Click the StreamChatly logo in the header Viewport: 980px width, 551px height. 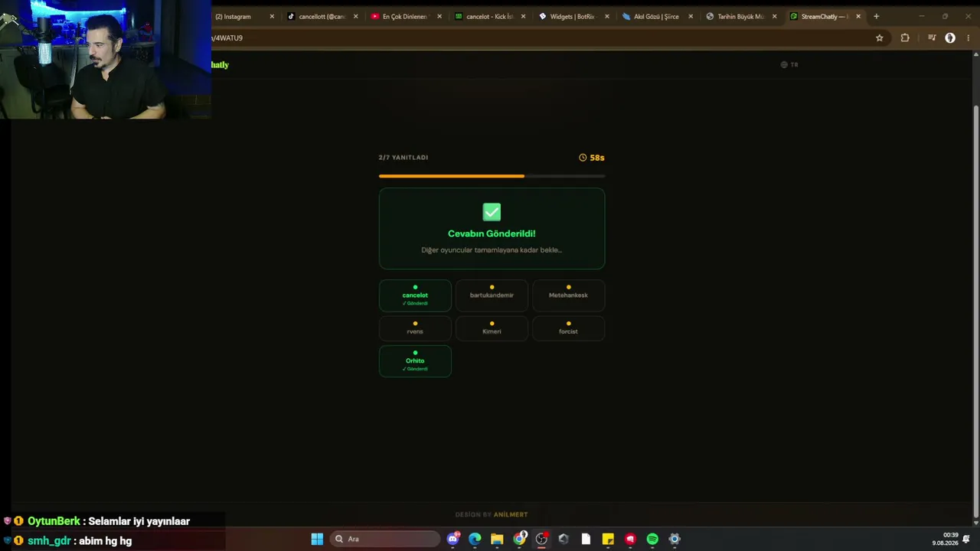click(220, 65)
